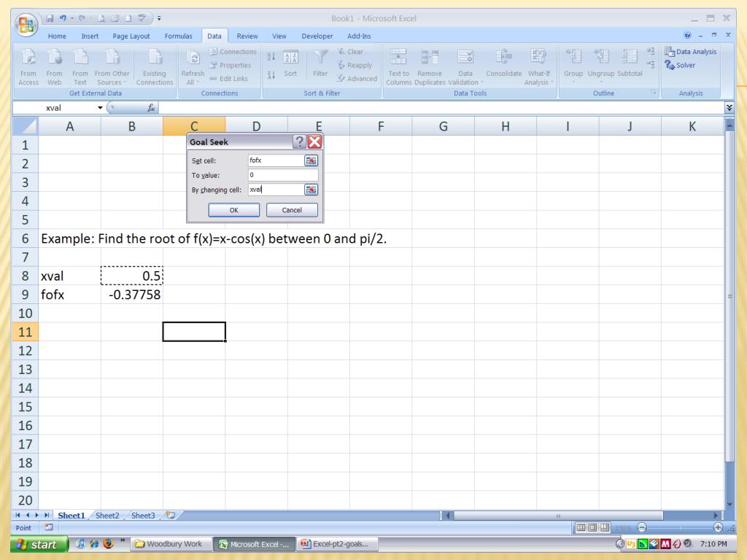Click OK in Goal Seek dialog

[x=234, y=210]
